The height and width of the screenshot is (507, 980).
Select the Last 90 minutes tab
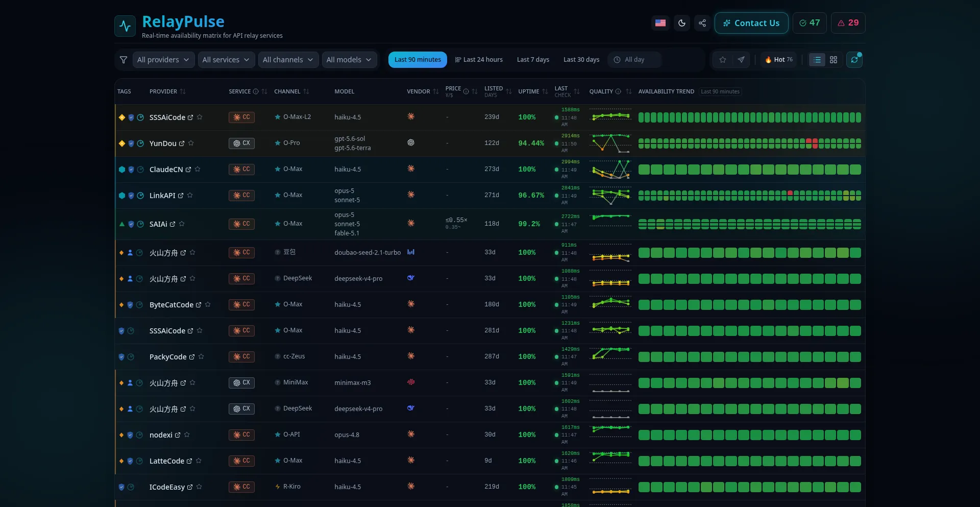[x=418, y=60]
